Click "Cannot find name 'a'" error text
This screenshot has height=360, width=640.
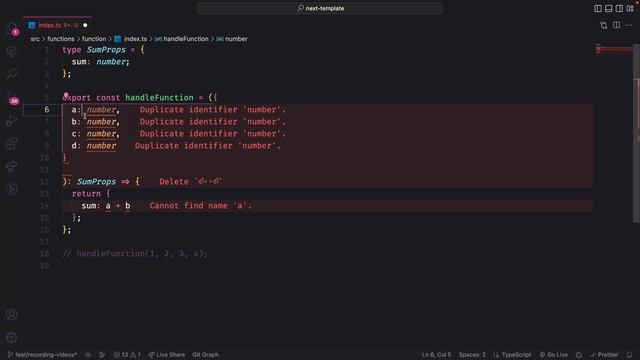200,206
